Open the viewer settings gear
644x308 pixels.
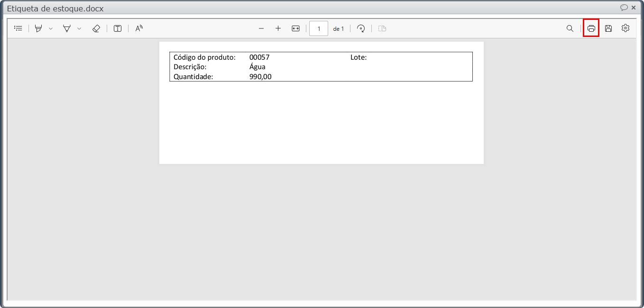[626, 28]
